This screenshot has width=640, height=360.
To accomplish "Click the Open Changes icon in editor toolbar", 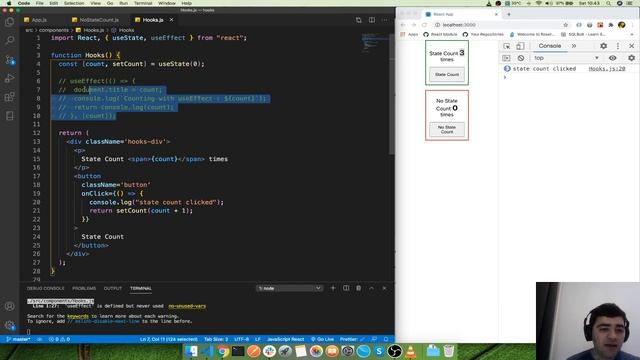I will (x=358, y=20).
